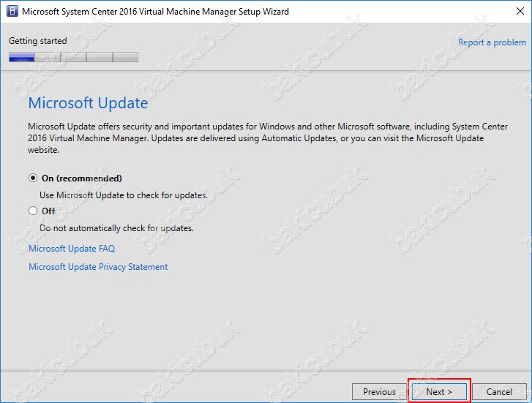The height and width of the screenshot is (403, 532).
Task: Close the Setup Wizard window
Action: pyautogui.click(x=520, y=11)
